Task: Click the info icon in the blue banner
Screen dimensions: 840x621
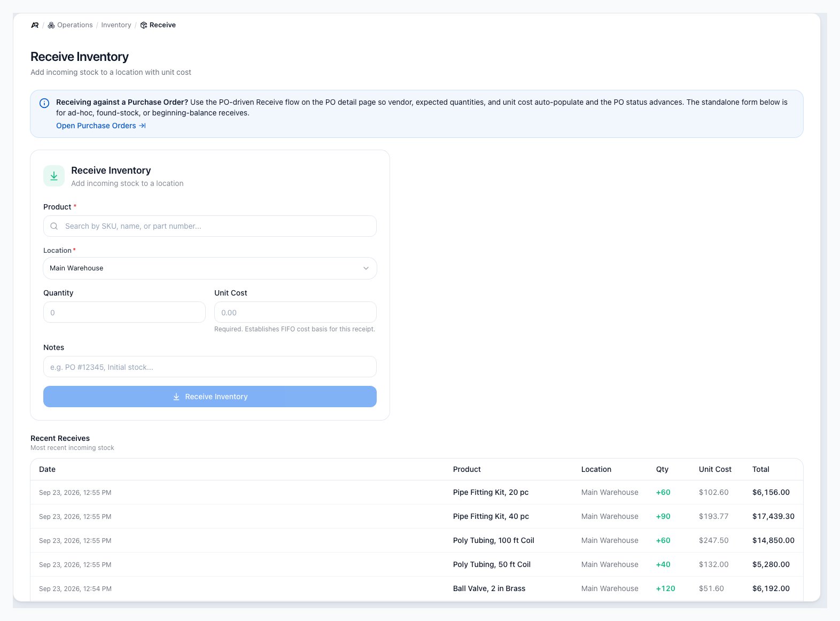Action: click(44, 103)
